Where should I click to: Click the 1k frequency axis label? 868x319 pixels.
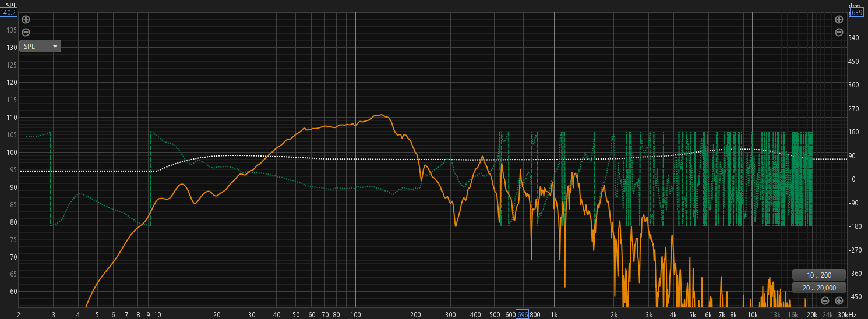[554, 314]
